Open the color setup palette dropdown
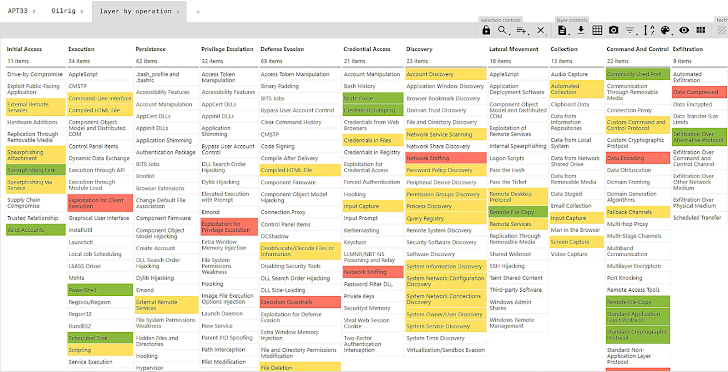 pos(666,30)
